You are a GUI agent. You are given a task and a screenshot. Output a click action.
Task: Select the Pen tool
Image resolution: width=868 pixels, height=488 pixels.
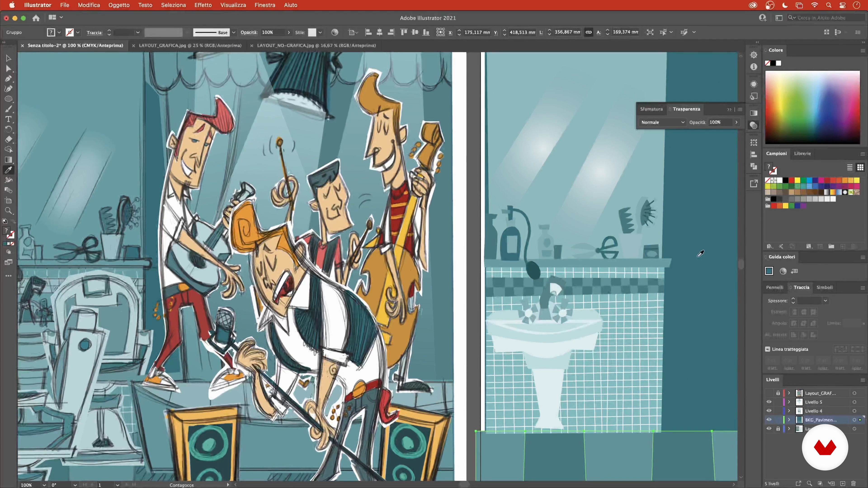click(8, 79)
